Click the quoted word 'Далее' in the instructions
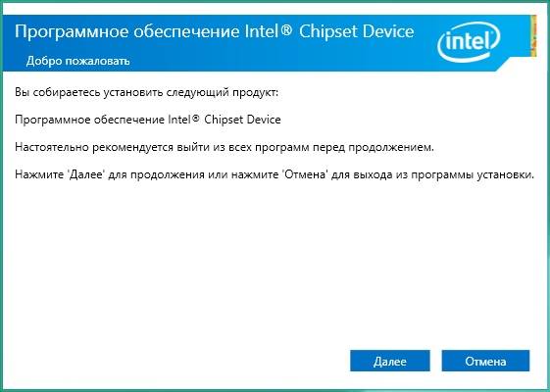 [x=86, y=174]
